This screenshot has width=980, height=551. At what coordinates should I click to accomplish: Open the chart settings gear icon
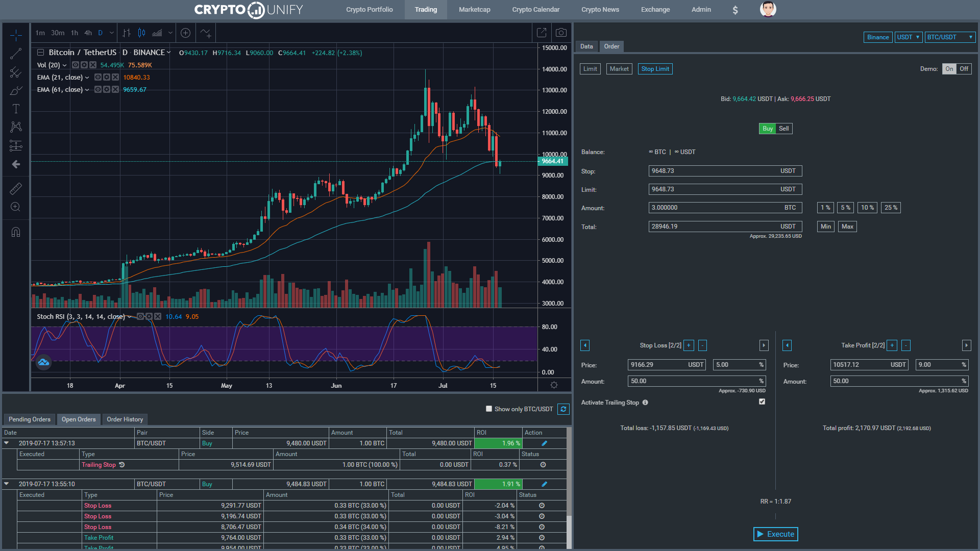pyautogui.click(x=554, y=385)
